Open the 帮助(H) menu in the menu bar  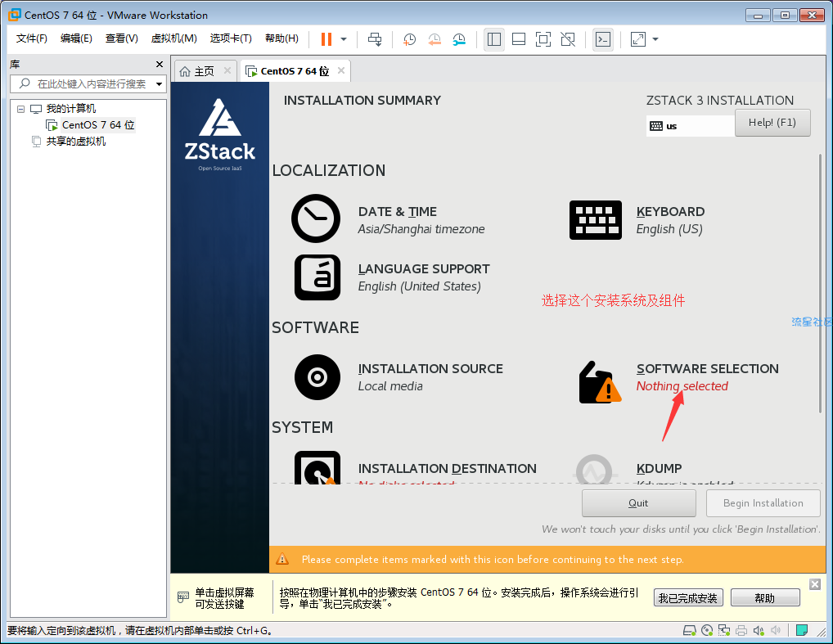coord(281,38)
